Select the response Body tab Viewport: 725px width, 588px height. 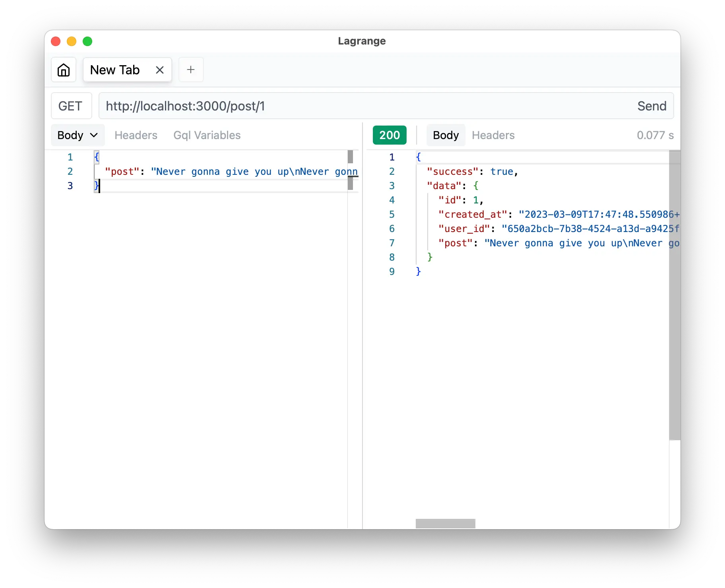tap(446, 135)
